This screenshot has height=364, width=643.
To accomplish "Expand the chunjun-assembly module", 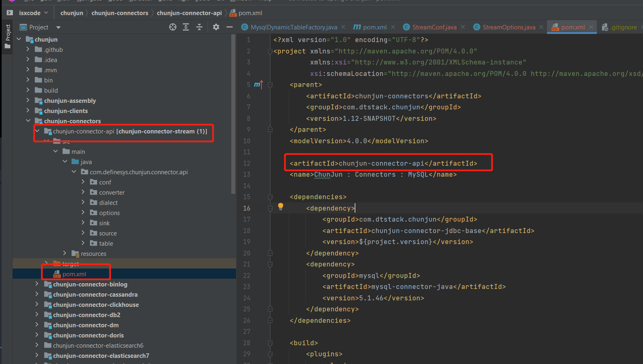I will 28,100.
